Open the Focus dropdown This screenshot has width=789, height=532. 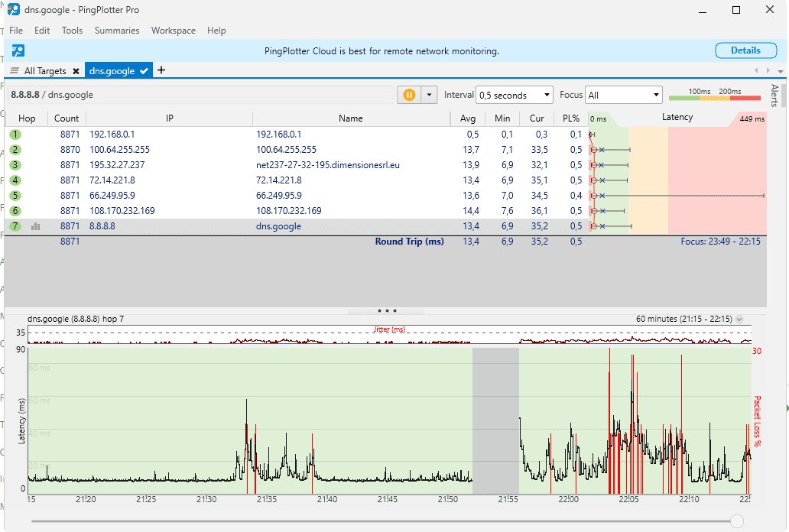click(623, 96)
